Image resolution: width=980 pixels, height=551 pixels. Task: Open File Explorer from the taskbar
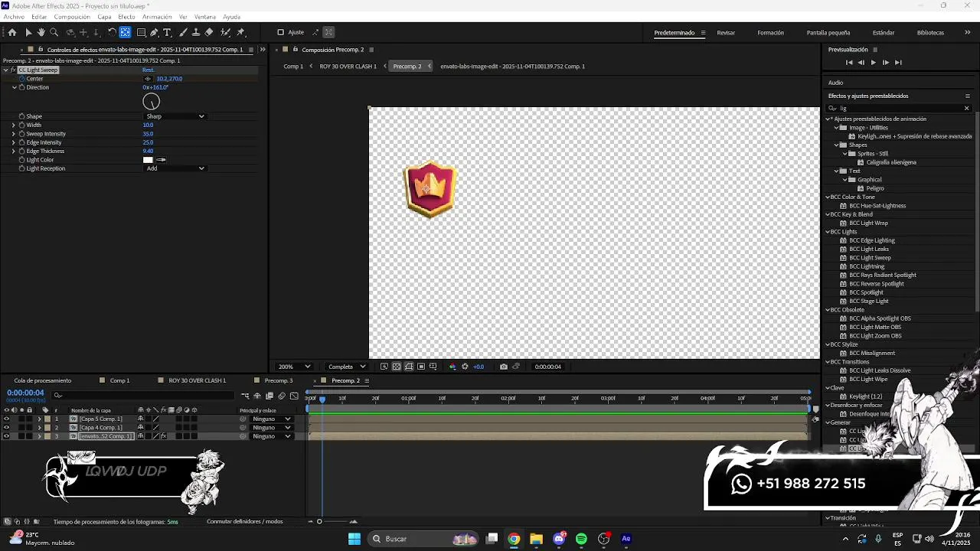(x=536, y=539)
